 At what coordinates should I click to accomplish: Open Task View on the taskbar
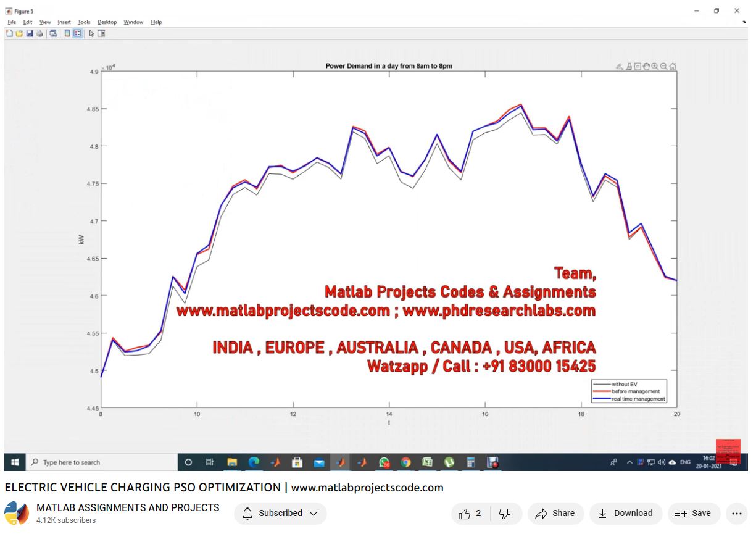pyautogui.click(x=209, y=462)
